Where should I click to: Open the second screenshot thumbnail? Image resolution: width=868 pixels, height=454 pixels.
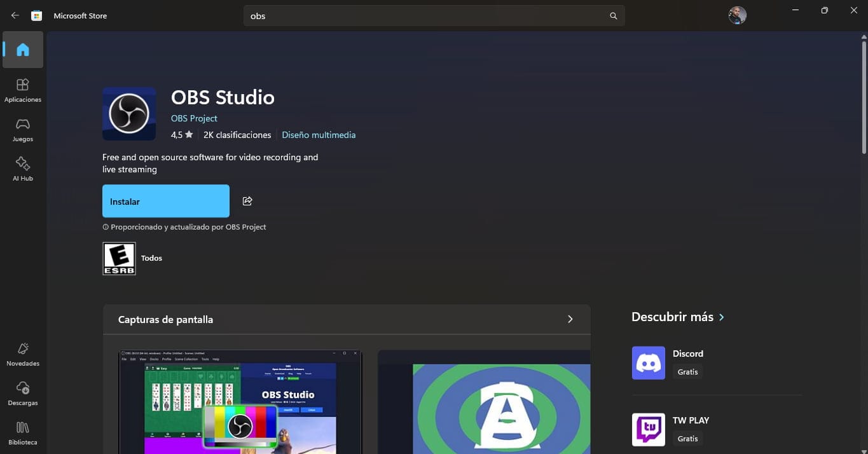tap(484, 402)
